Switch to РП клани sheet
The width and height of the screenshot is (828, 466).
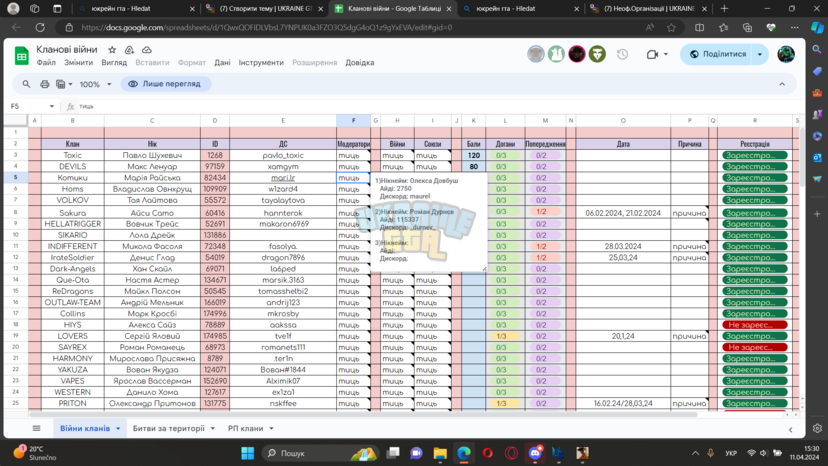tap(245, 428)
